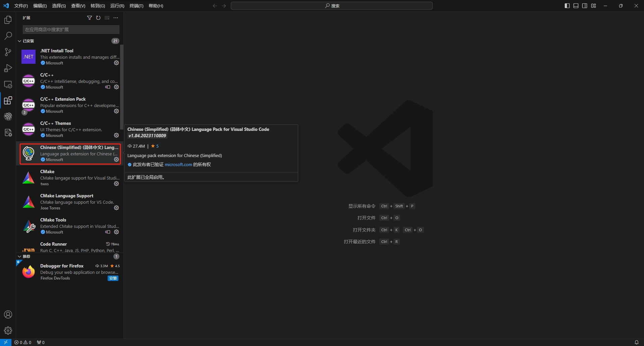Open the Explorer view in activity bar
The width and height of the screenshot is (644, 346).
point(8,20)
